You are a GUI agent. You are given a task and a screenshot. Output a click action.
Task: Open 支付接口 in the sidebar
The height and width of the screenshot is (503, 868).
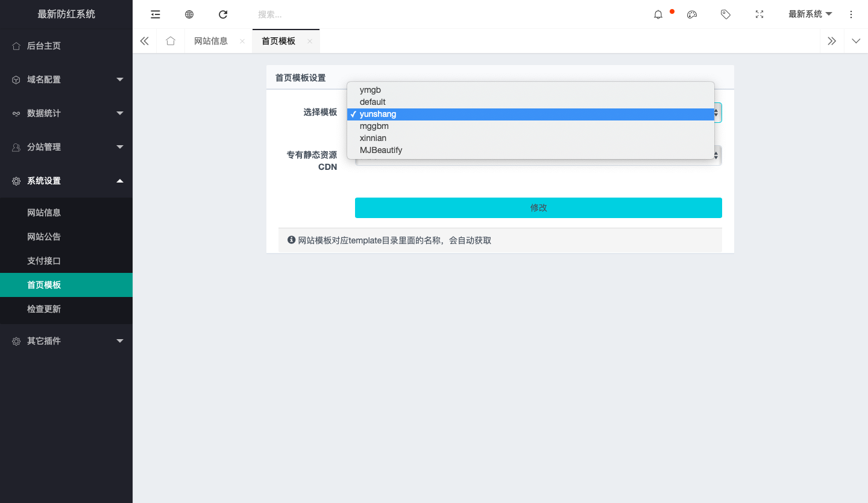[x=44, y=261]
